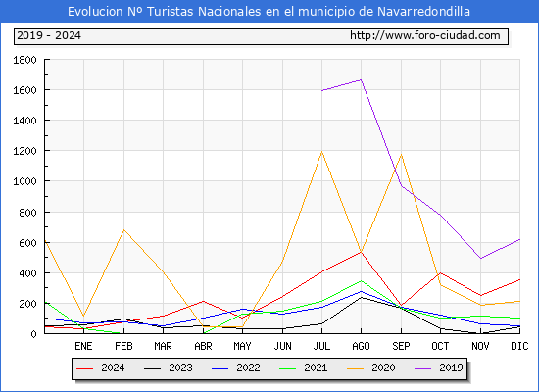The height and width of the screenshot is (392, 539).
Task: Click the black 2023 legend swatch
Action: pos(152,368)
